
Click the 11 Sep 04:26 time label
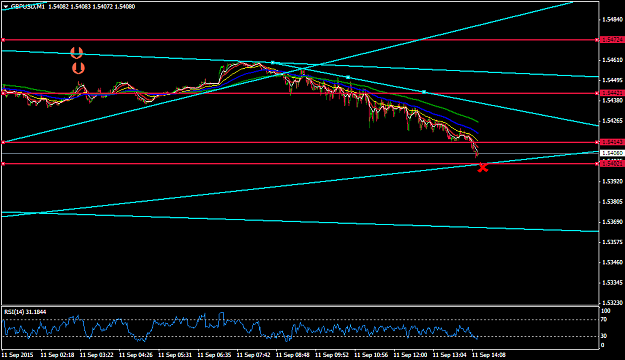pos(136,355)
